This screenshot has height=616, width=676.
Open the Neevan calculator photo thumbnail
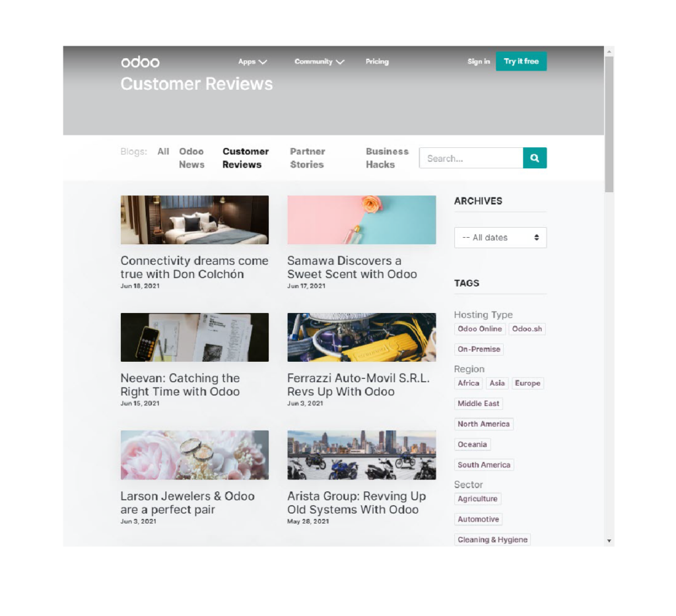[195, 337]
